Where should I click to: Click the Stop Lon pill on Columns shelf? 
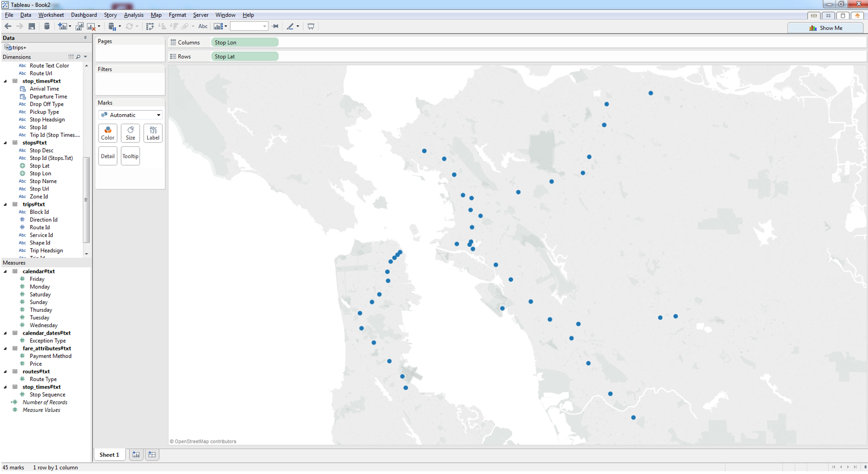click(245, 42)
